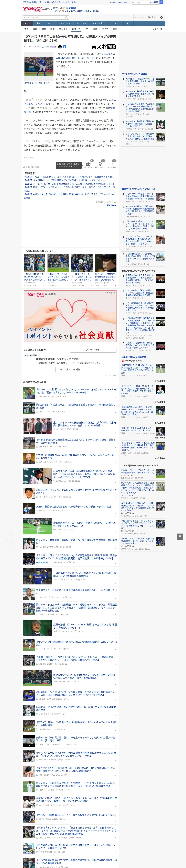This screenshot has width=186, height=868.
Task: Open the 購入履歴 link
Action: [x=152, y=18]
